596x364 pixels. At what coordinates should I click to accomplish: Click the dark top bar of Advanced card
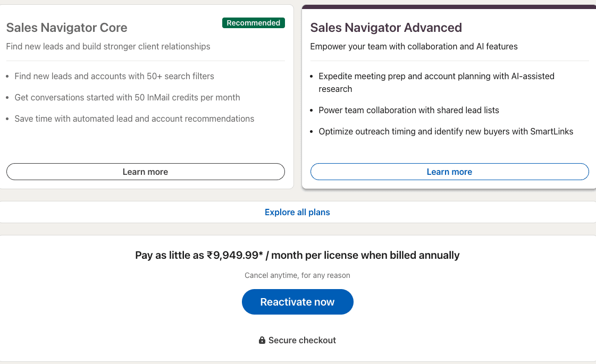(x=449, y=7)
